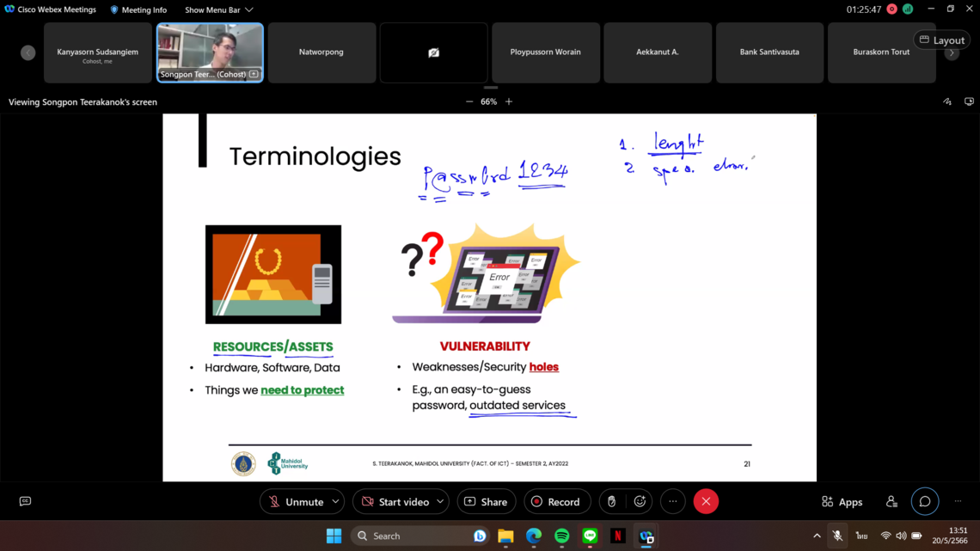The image size is (980, 551).
Task: Select Songpon Teerakanok's video thumbnail
Action: (210, 52)
